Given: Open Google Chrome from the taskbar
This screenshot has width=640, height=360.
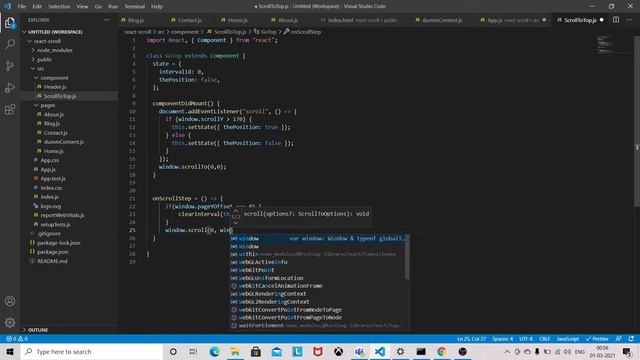Looking at the screenshot, I should click(442, 351).
